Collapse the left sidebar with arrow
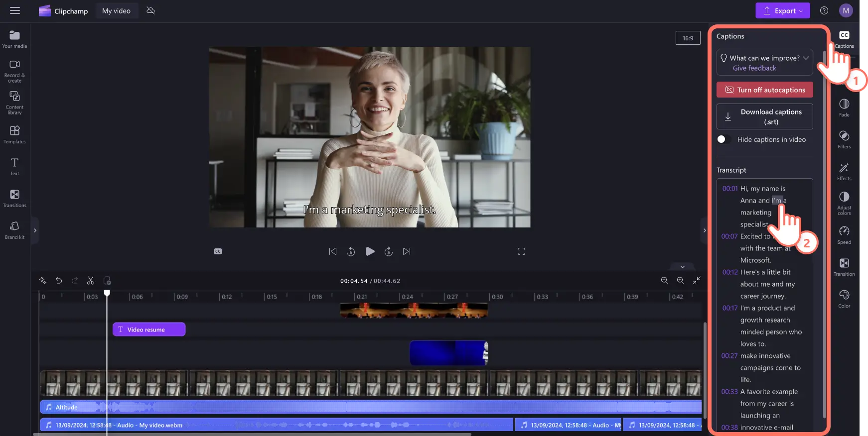The image size is (868, 436). [x=35, y=230]
